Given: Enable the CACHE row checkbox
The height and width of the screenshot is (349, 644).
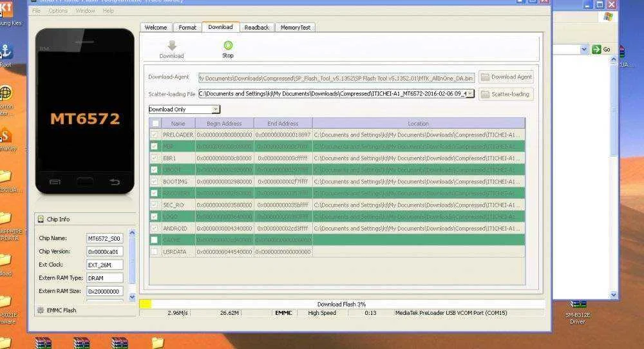Looking at the screenshot, I should [x=155, y=240].
